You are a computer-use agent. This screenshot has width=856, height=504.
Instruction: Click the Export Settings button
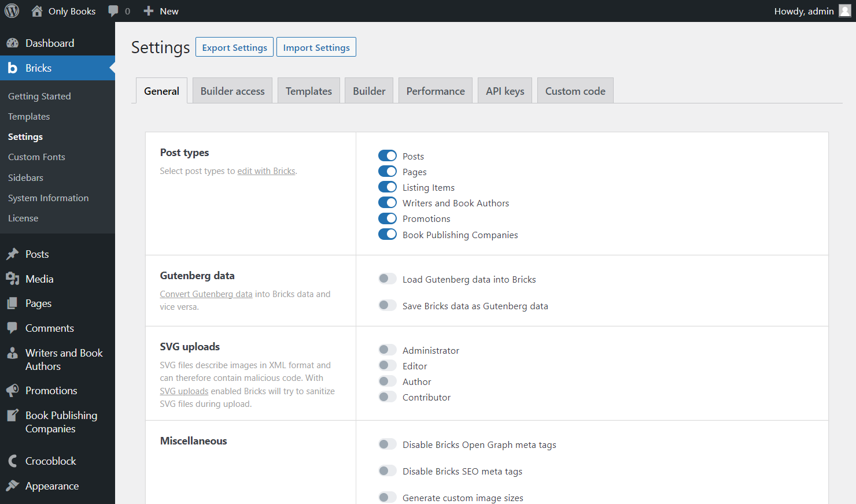tap(234, 47)
